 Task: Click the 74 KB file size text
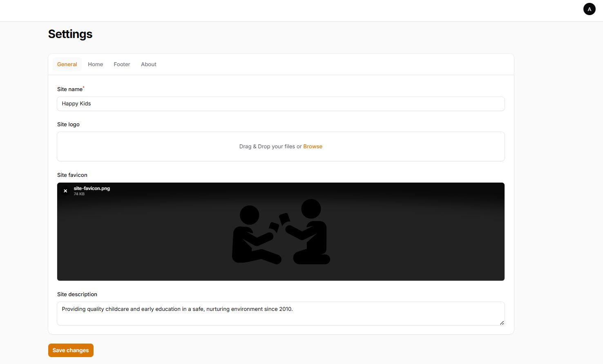pyautogui.click(x=79, y=194)
